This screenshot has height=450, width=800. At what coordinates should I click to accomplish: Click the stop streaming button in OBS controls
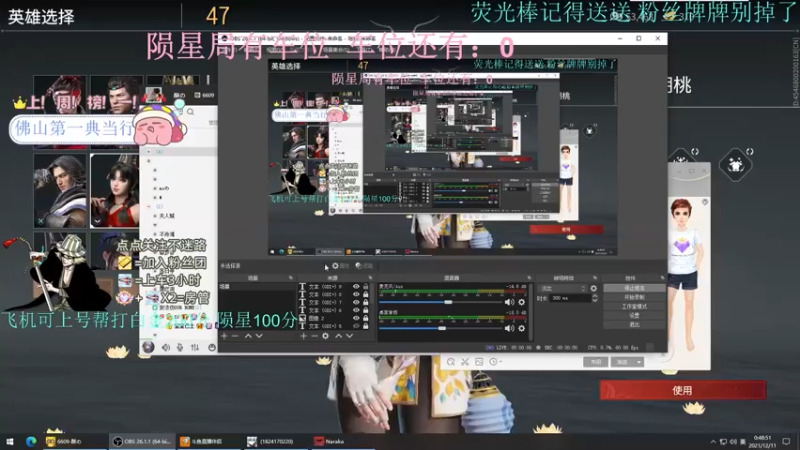634,288
